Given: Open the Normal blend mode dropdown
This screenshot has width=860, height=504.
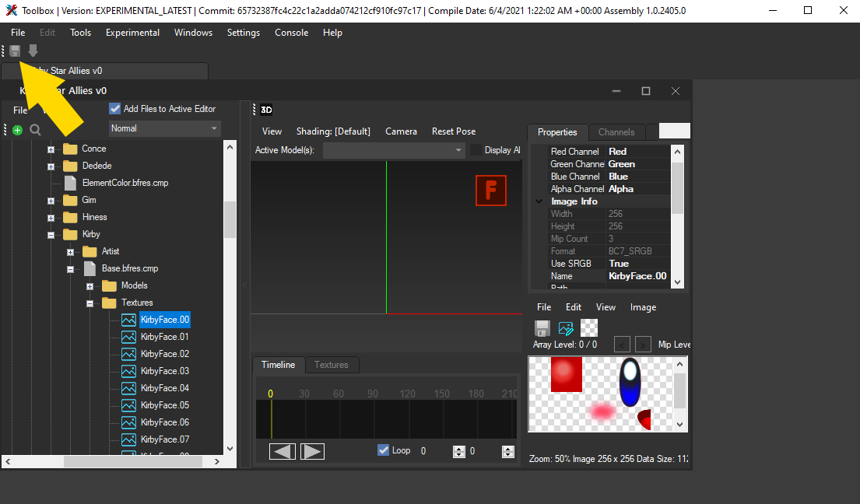Looking at the screenshot, I should coord(164,128).
